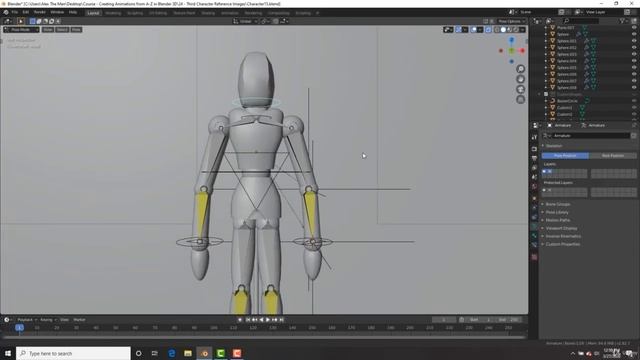Click the Windows taskbar search box

point(73,353)
